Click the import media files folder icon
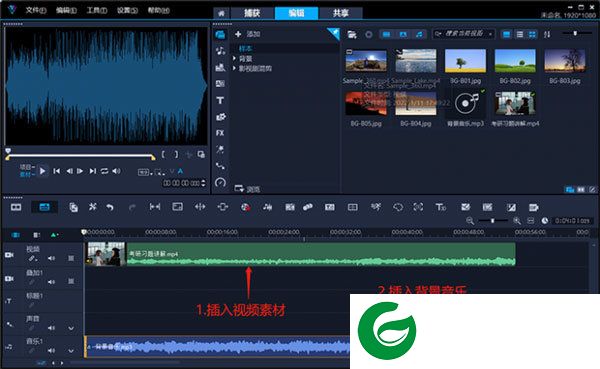600x369 pixels. coord(352,34)
